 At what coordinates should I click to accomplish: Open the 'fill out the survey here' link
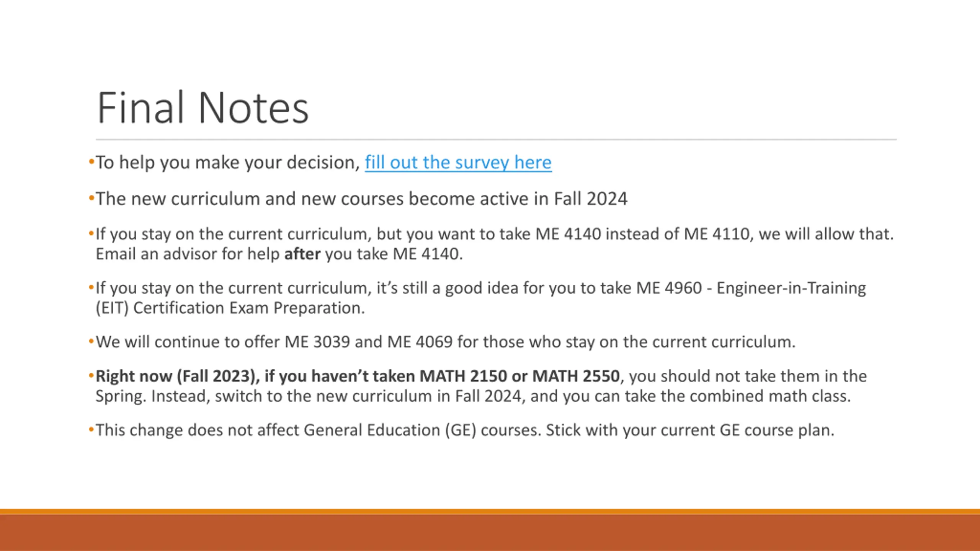point(458,163)
